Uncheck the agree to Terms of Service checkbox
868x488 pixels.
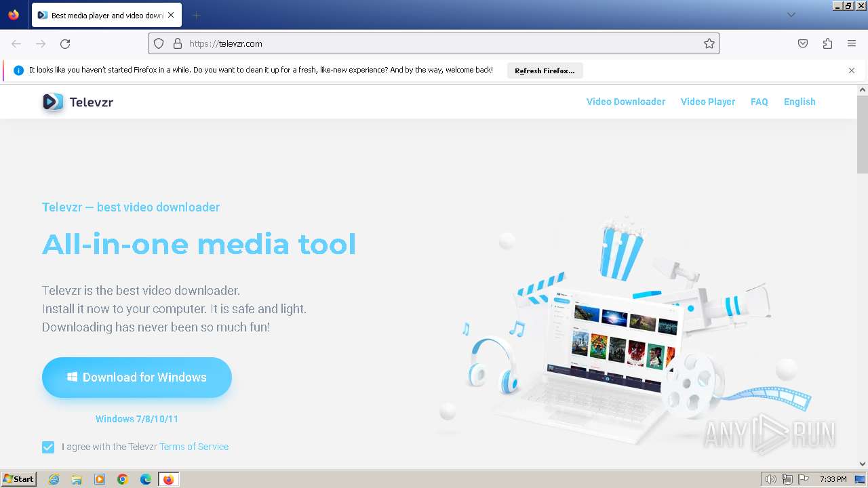point(48,447)
